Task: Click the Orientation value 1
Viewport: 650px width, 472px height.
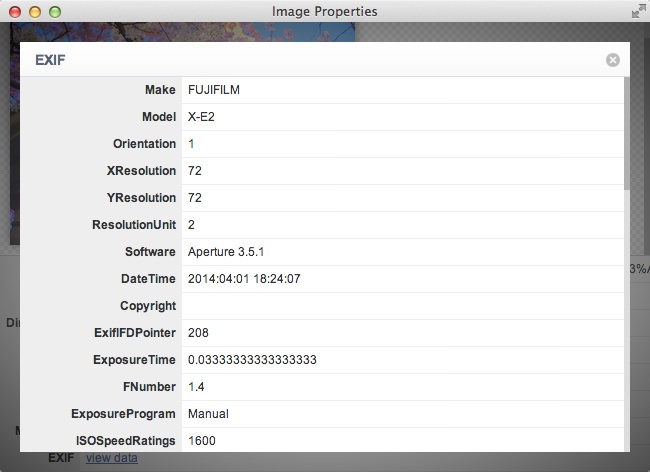Action: 191,144
